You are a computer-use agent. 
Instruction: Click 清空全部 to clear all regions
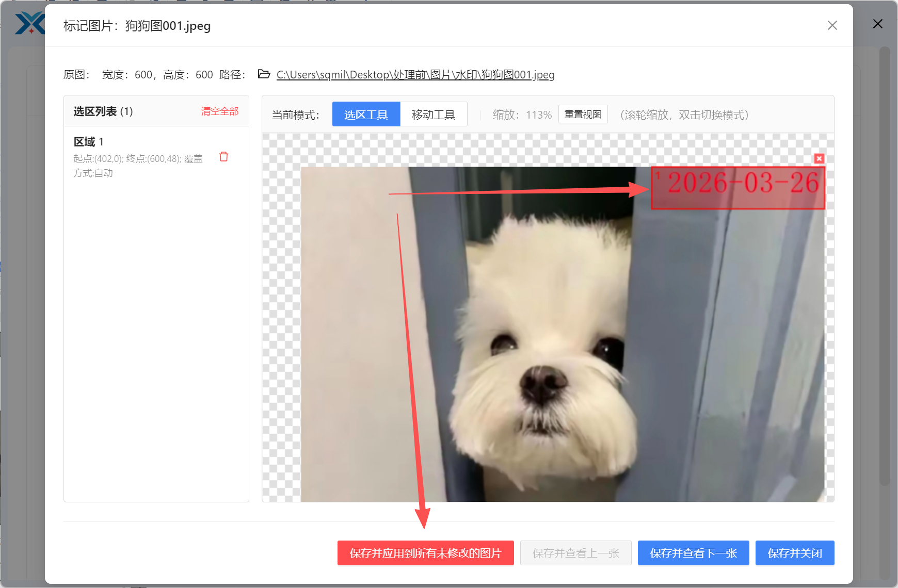coord(219,110)
